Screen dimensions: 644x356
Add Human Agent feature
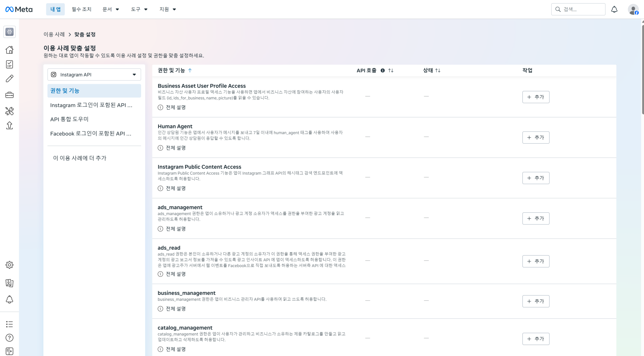(x=536, y=137)
